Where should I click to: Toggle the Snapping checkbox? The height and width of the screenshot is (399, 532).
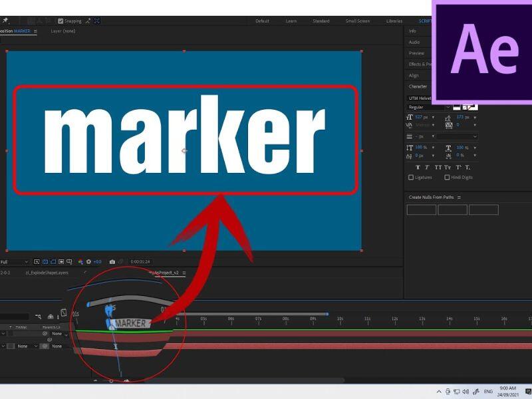pyautogui.click(x=61, y=21)
